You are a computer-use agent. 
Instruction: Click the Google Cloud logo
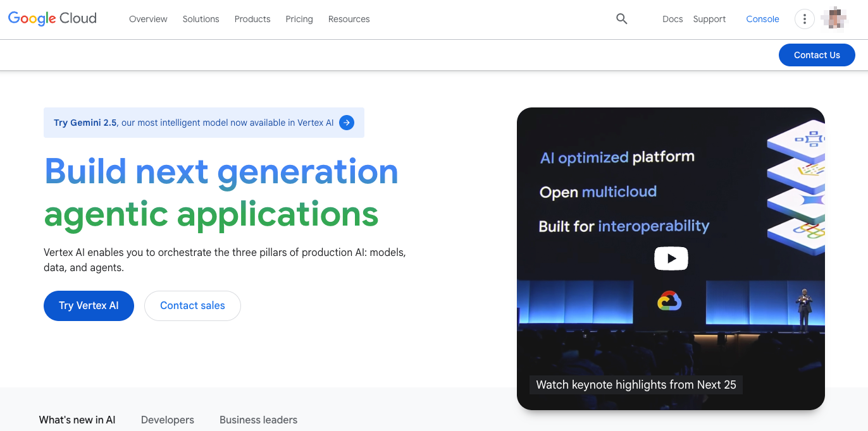point(53,18)
